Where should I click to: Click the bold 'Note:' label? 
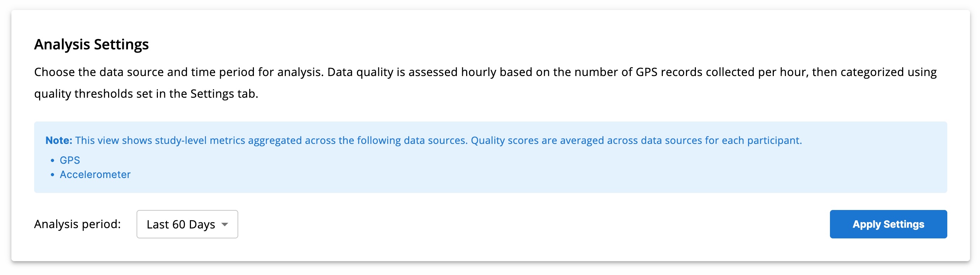pyautogui.click(x=59, y=140)
